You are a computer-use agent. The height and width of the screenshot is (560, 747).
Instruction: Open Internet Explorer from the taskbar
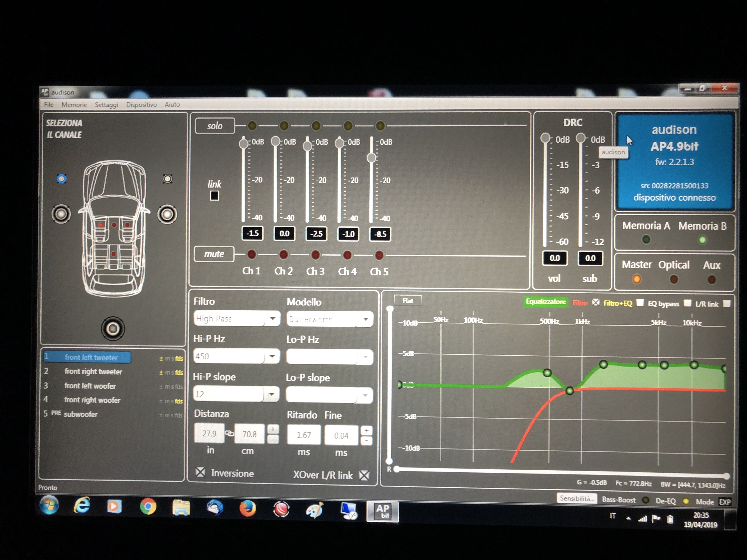click(x=82, y=505)
